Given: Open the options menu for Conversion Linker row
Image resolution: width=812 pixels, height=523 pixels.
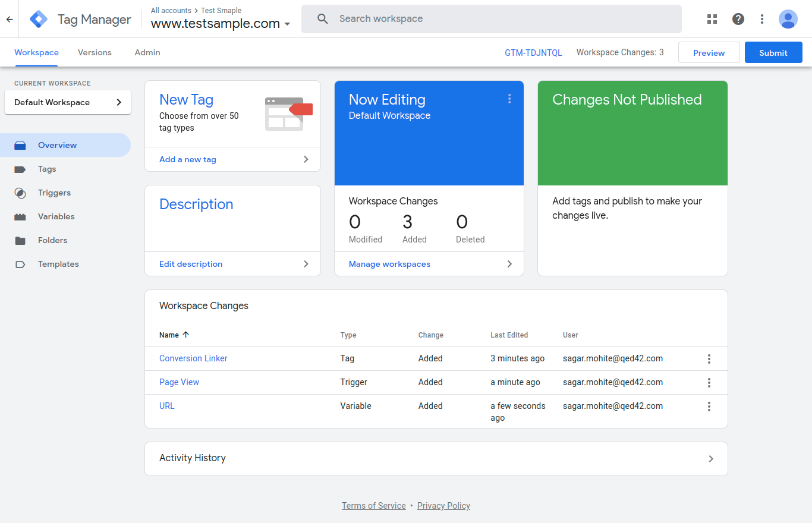Looking at the screenshot, I should 709,358.
